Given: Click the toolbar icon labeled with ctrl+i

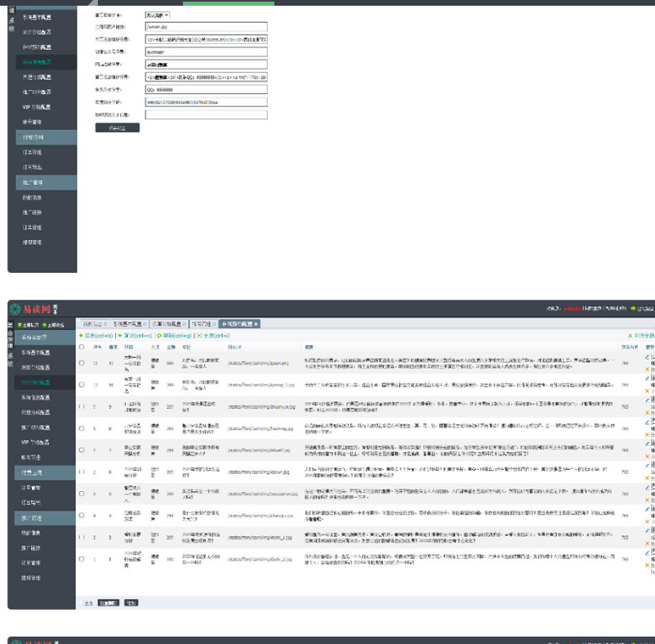Looking at the screenshot, I should 200,336.
